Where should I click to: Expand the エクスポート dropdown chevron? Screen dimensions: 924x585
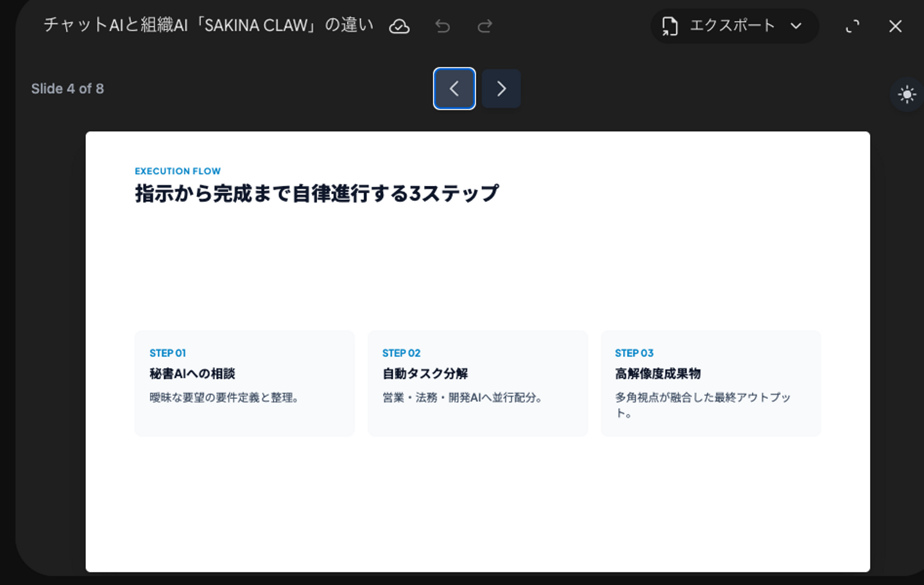(x=796, y=26)
